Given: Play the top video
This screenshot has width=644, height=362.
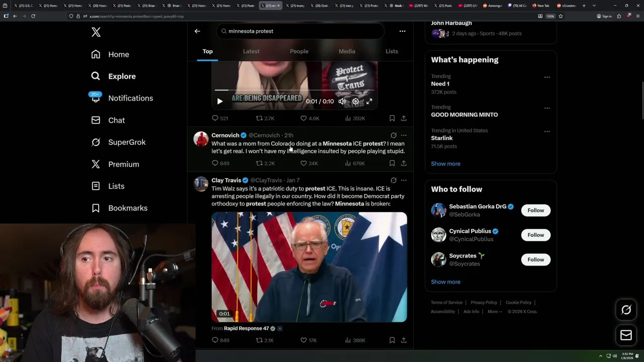Looking at the screenshot, I should point(220,102).
